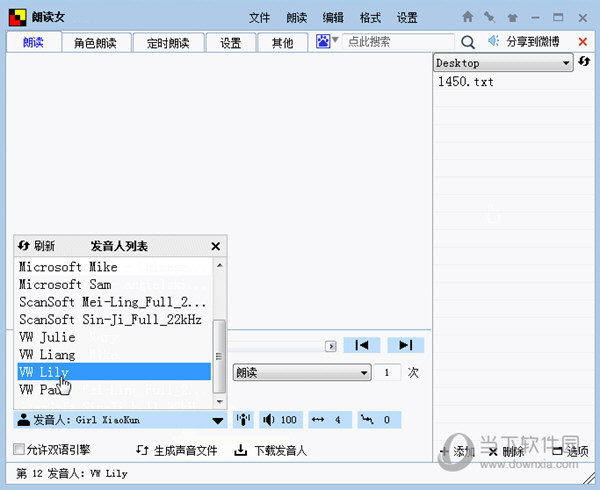Select voice Microsoft Mike
The width and height of the screenshot is (600, 490).
click(114, 267)
